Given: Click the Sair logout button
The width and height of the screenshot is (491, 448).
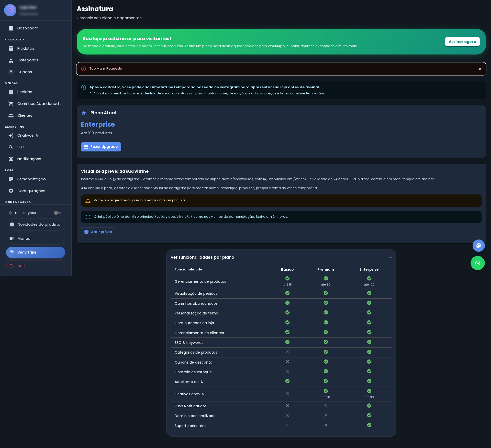Looking at the screenshot, I should point(36,266).
